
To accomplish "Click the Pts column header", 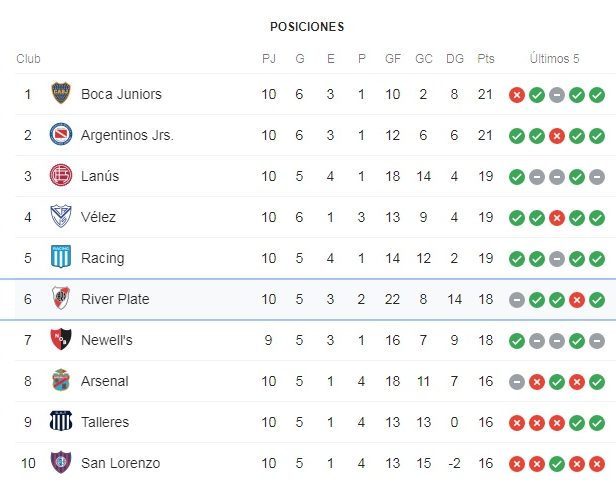I will click(x=486, y=59).
